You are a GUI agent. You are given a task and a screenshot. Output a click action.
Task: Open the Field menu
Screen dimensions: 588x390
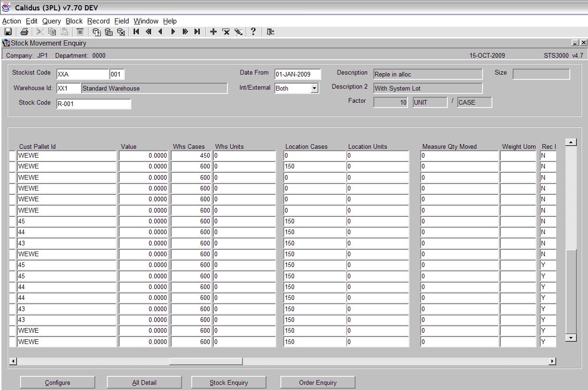click(x=121, y=21)
